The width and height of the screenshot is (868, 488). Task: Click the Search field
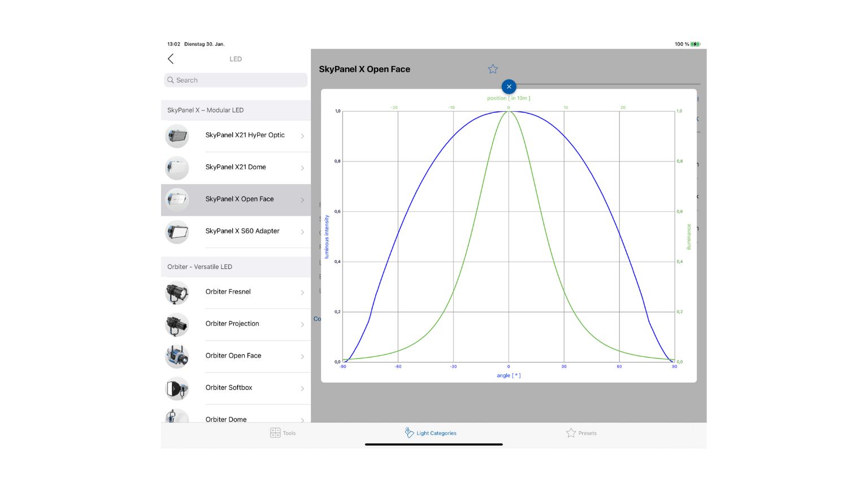tap(236, 80)
